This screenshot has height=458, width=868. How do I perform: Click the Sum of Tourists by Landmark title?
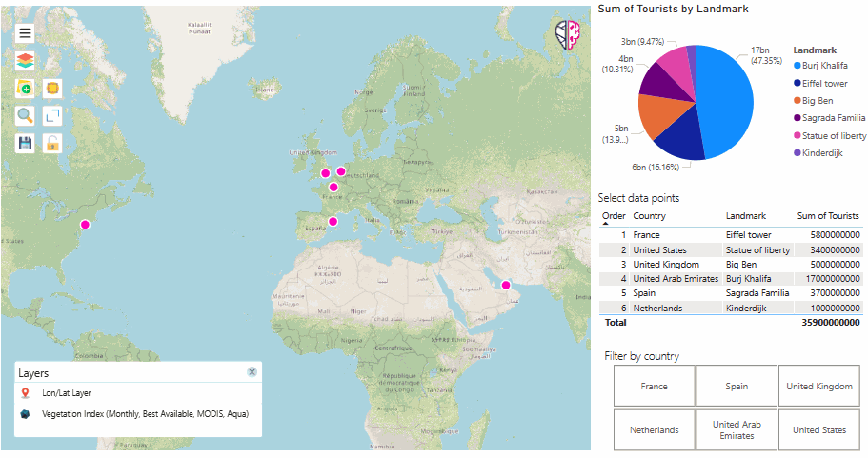click(673, 9)
